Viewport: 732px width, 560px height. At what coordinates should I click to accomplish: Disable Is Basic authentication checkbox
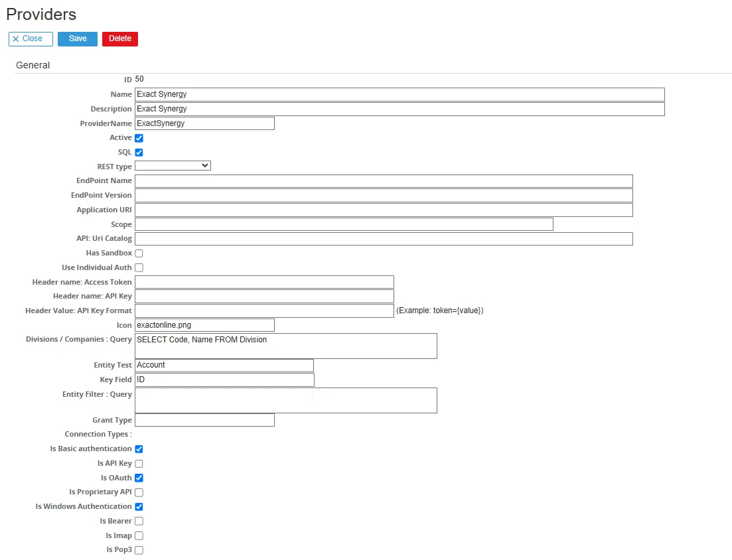coord(139,449)
